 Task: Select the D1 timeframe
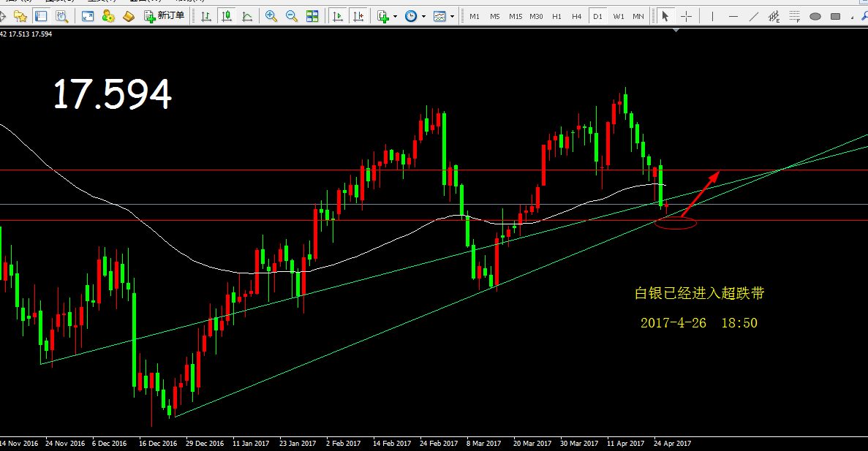click(597, 17)
